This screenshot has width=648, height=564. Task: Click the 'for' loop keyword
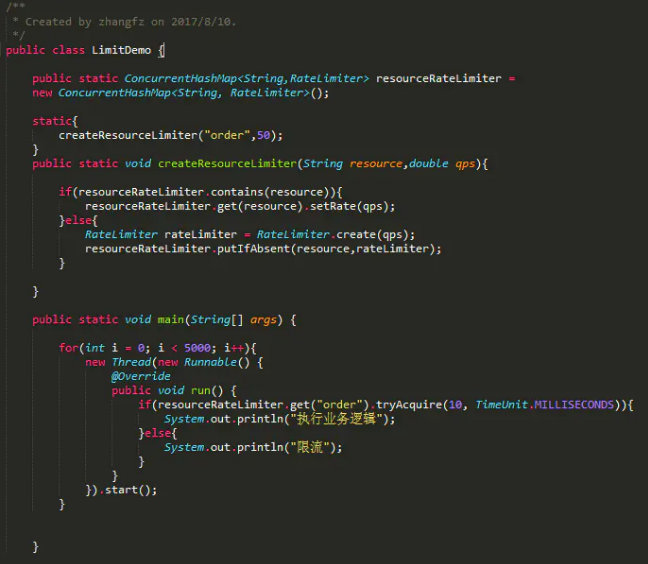click(x=69, y=348)
